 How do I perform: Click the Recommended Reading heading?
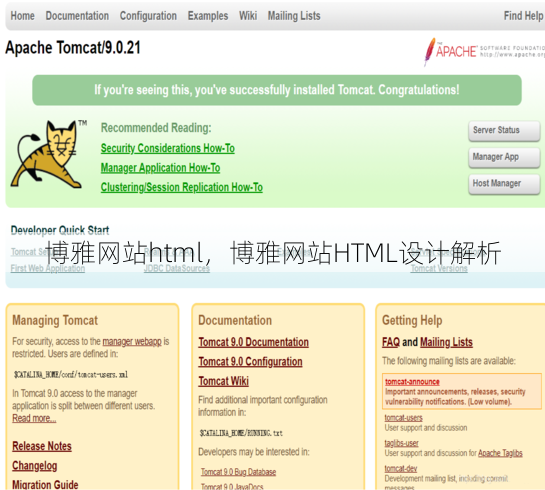click(x=156, y=128)
